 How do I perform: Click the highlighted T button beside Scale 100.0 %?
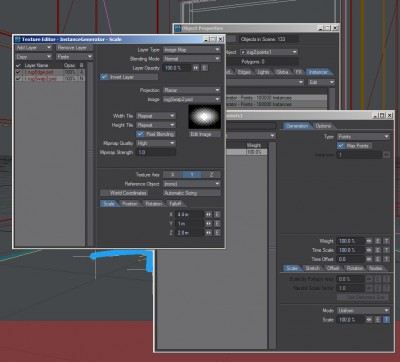[386, 319]
